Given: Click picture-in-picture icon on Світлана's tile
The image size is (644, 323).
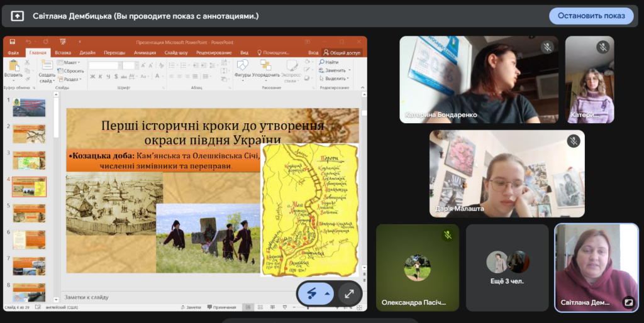Looking at the screenshot, I should tap(628, 302).
